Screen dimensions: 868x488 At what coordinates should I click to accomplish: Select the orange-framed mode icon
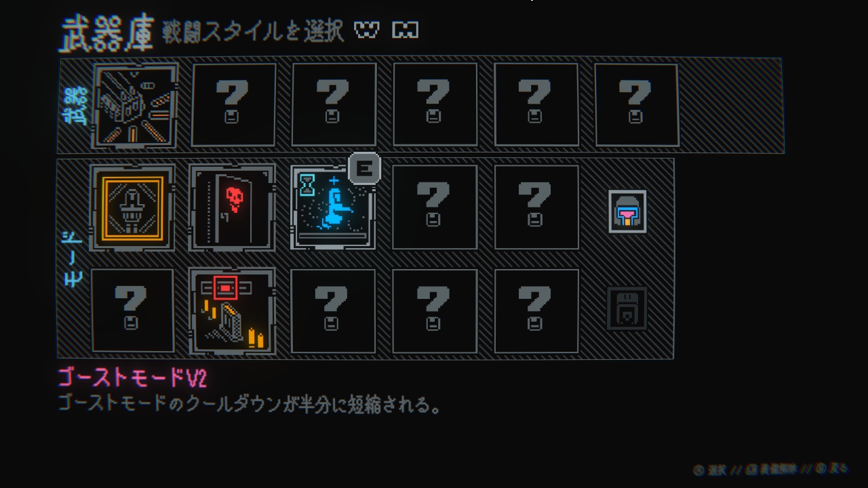(x=132, y=207)
